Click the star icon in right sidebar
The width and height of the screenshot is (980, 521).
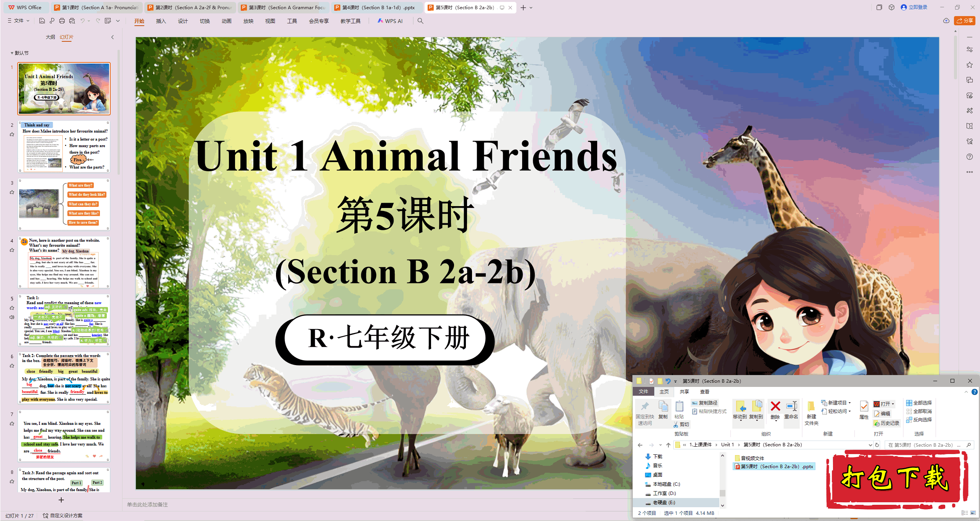tap(970, 65)
